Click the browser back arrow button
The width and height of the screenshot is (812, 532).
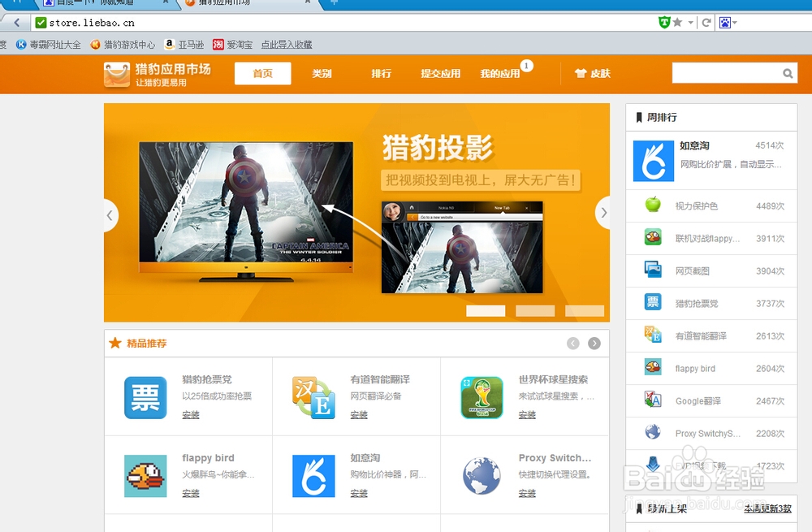[x=16, y=22]
